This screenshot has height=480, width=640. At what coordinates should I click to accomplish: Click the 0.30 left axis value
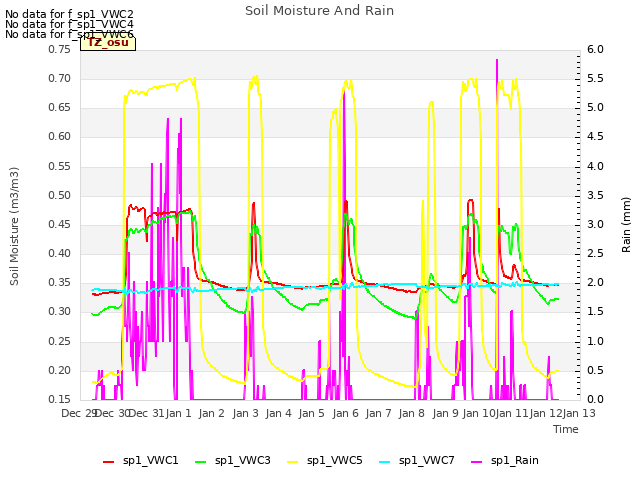60,312
